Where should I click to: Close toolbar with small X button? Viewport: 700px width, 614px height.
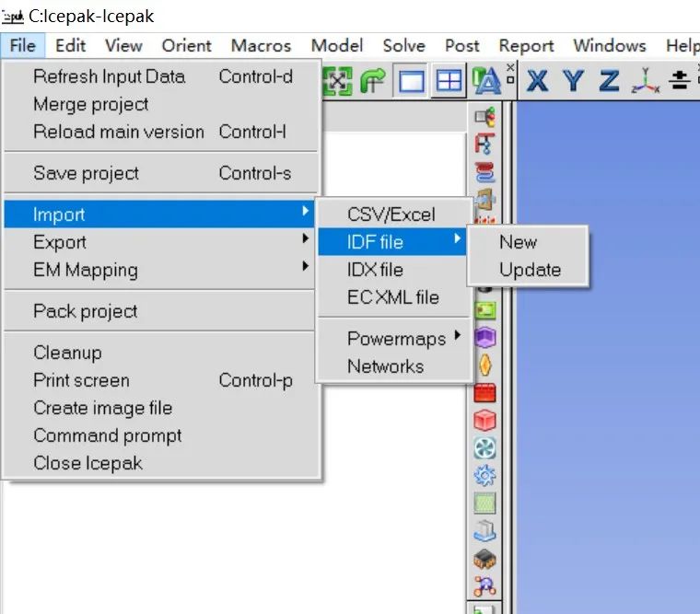tap(510, 67)
